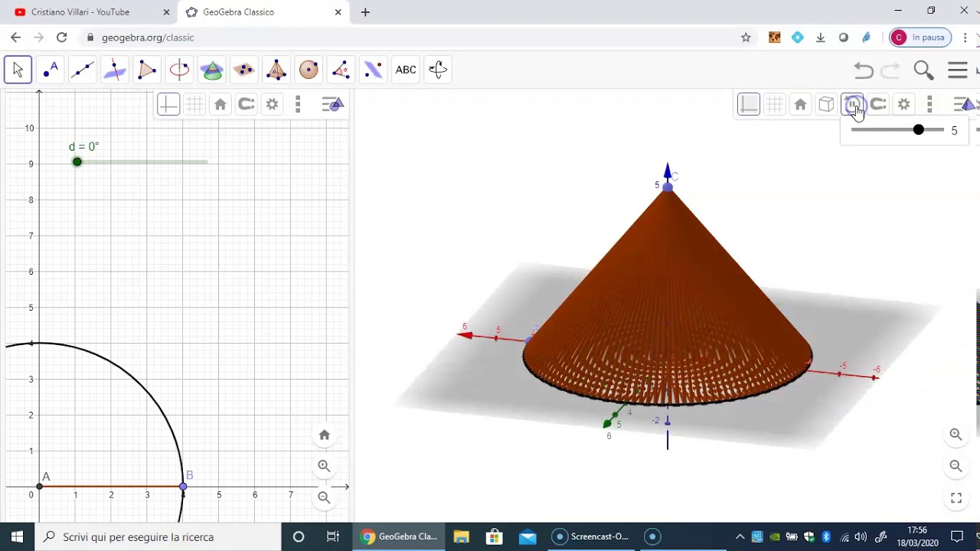
Task: Zoom in on the 3D graphics view
Action: [955, 435]
